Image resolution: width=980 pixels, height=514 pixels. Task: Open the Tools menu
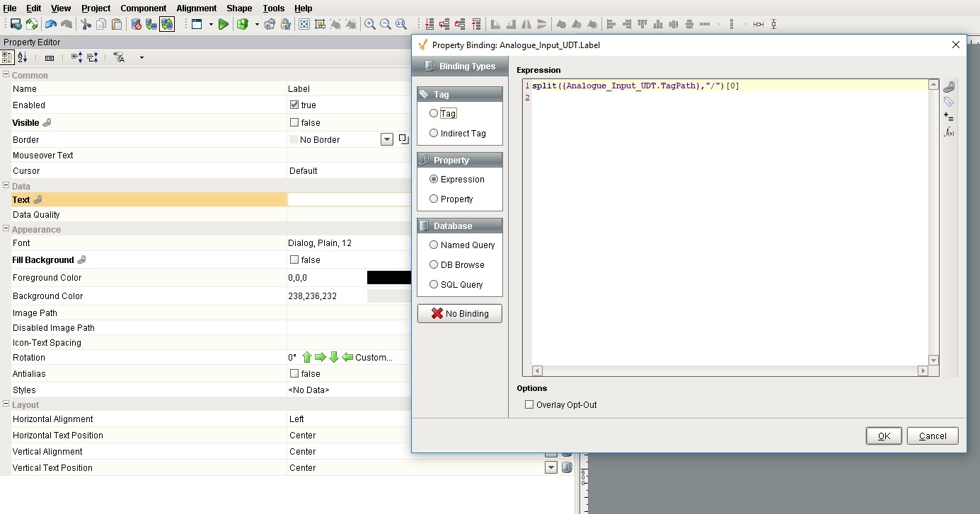[274, 8]
